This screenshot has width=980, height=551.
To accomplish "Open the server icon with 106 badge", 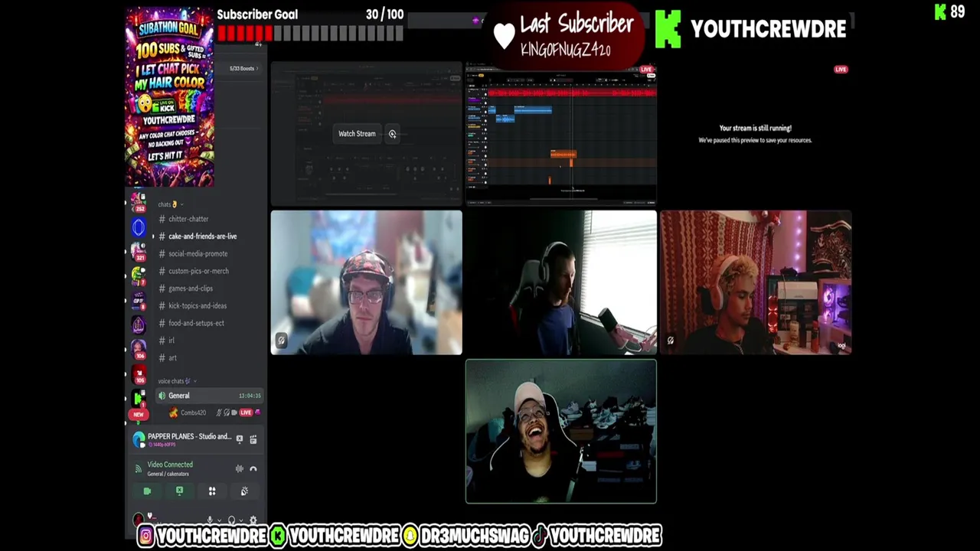I will [x=139, y=349].
